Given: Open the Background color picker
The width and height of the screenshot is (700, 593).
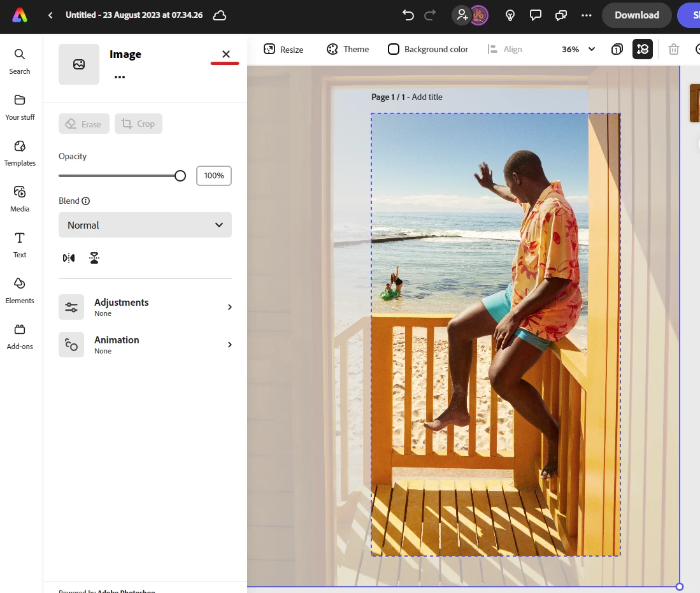Looking at the screenshot, I should [427, 49].
